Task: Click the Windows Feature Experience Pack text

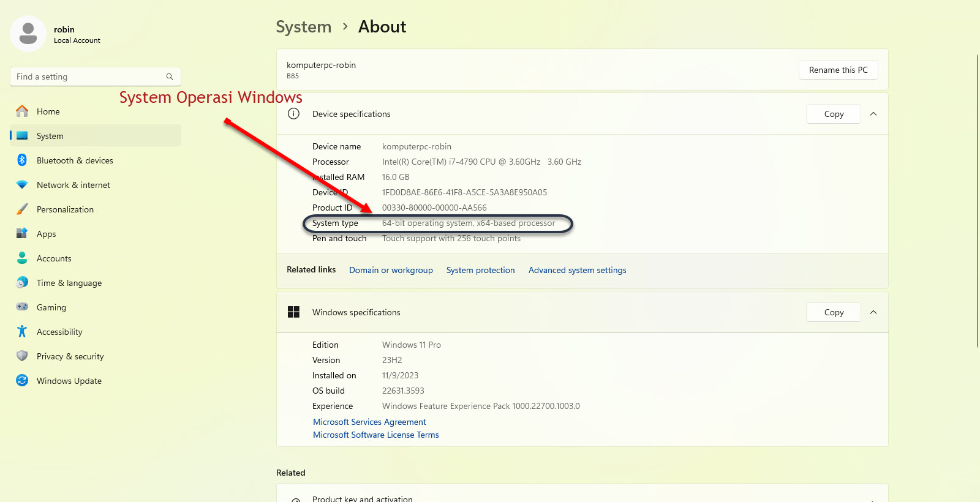Action: click(481, 406)
